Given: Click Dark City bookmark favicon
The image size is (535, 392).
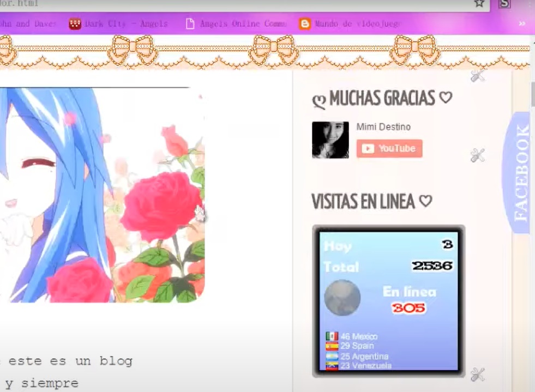Looking at the screenshot, I should 75,23.
